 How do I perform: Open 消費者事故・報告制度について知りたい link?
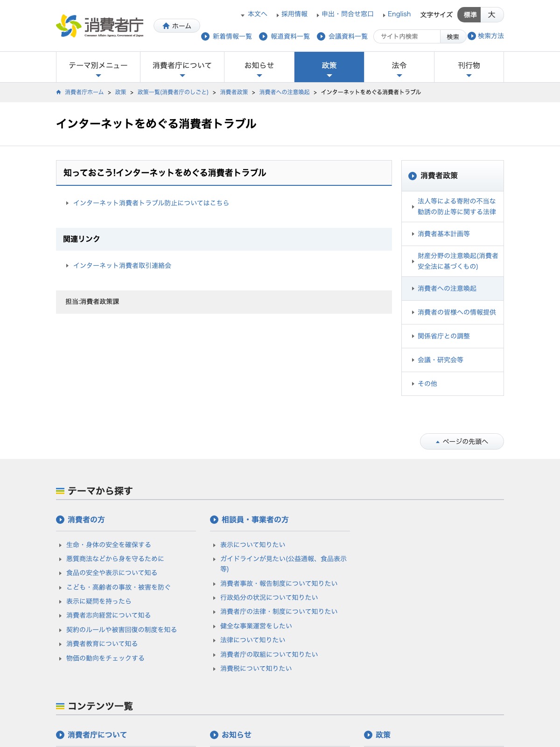tap(279, 584)
